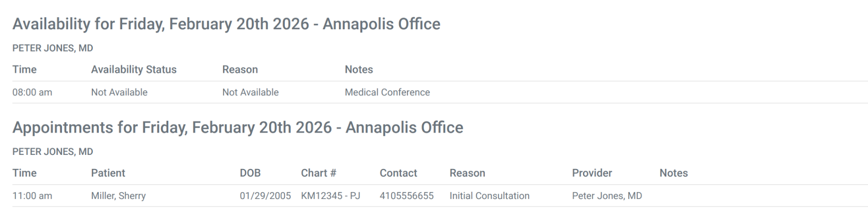The height and width of the screenshot is (221, 868).
Task: Click PETER JONES, MD under Appointments
Action: (x=53, y=152)
